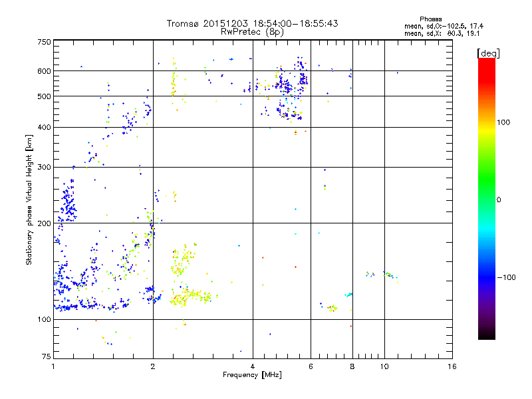Click the y-axis tick label '75'
Image resolution: width=532 pixels, height=399 pixels.
[47, 356]
